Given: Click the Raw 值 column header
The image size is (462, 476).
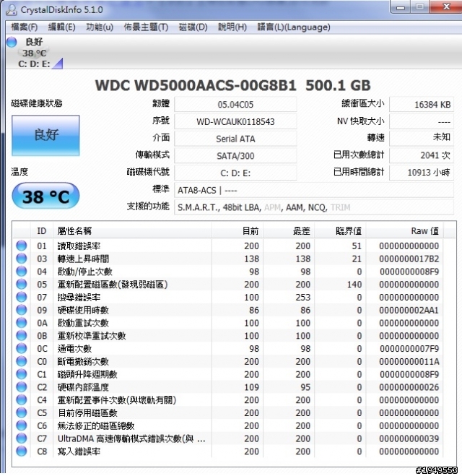Looking at the screenshot, I should click(404, 231).
